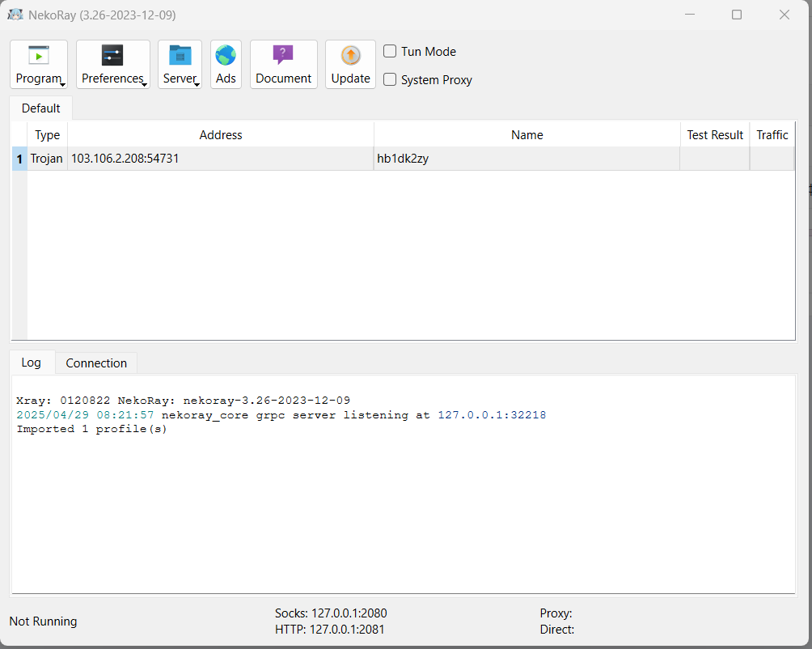
Task: Open the Document help icon
Action: click(283, 54)
